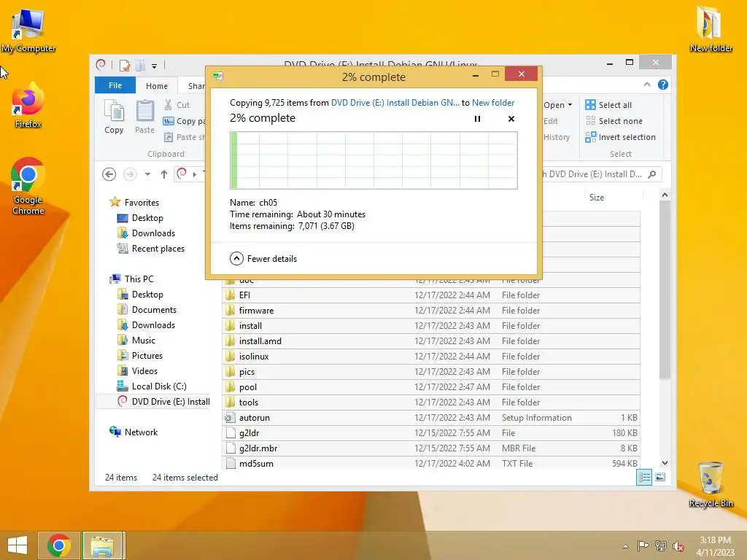Image resolution: width=747 pixels, height=560 pixels.
Task: Select This PC in navigation pane
Action: point(132,279)
